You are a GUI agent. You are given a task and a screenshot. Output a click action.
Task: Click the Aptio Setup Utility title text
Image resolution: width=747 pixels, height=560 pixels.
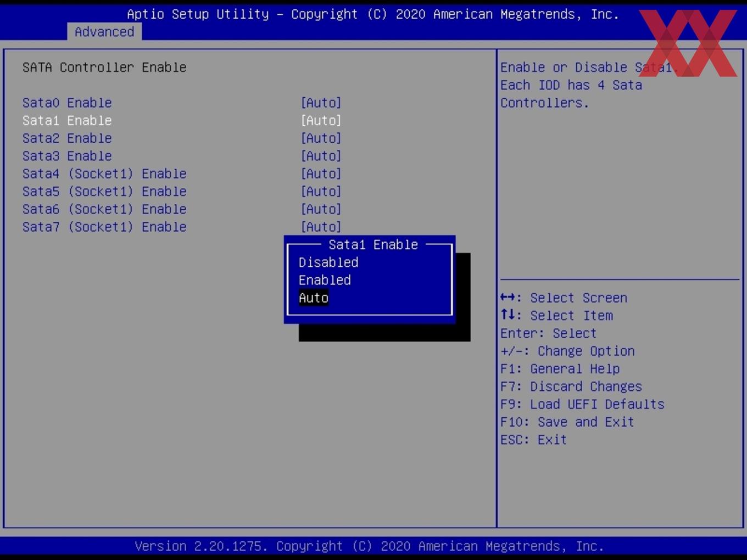[x=373, y=14]
